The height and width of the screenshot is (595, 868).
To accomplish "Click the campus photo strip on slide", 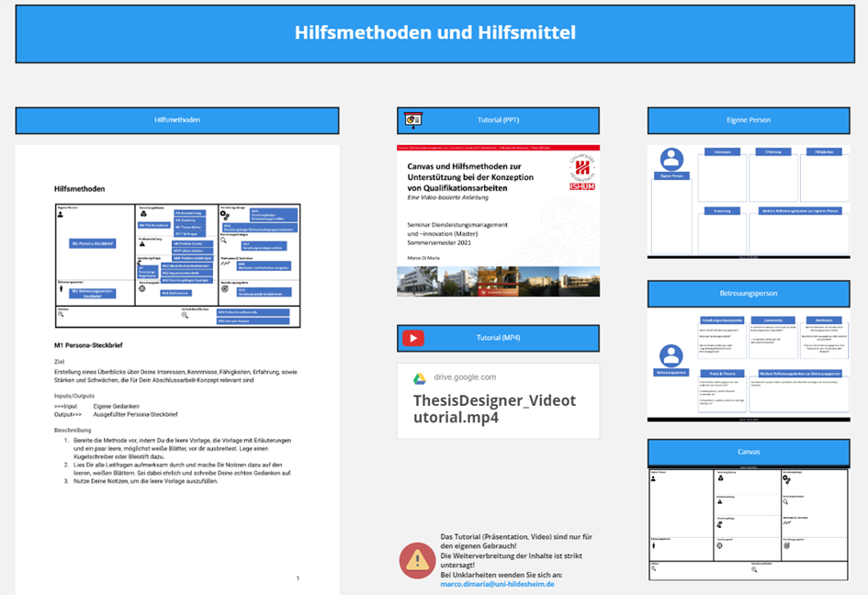I will click(x=498, y=281).
